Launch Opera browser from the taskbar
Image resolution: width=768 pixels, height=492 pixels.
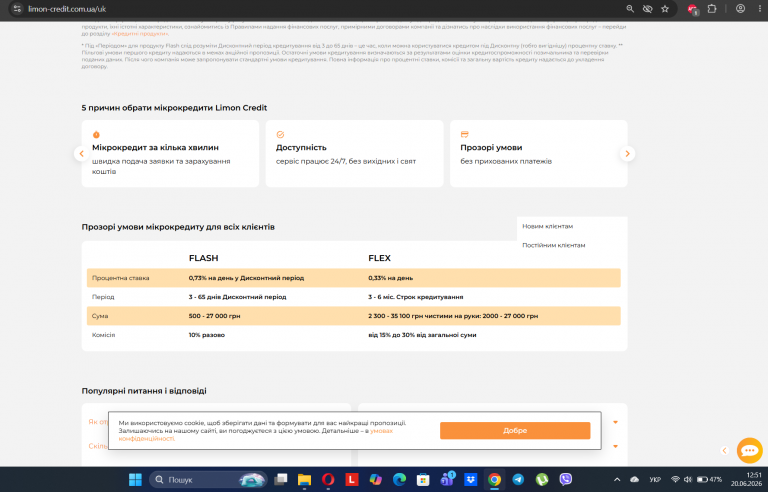pyautogui.click(x=328, y=479)
